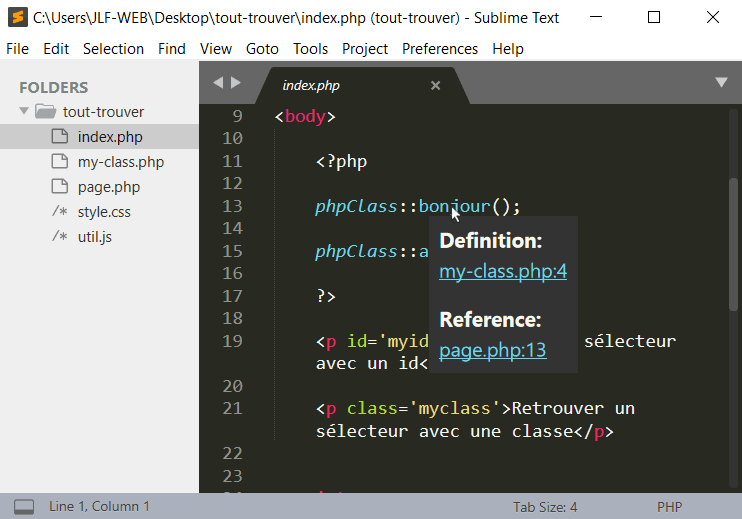Click the ?> closing tag

pos(326,296)
